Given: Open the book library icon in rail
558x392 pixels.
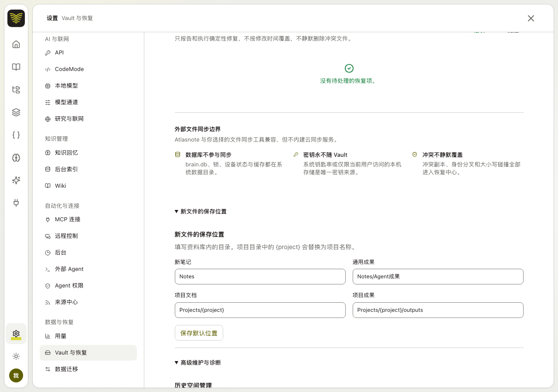Looking at the screenshot, I should point(16,67).
